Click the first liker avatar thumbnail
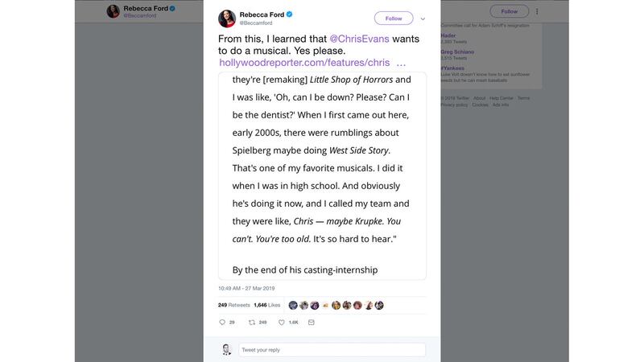The image size is (644, 362). 293,305
